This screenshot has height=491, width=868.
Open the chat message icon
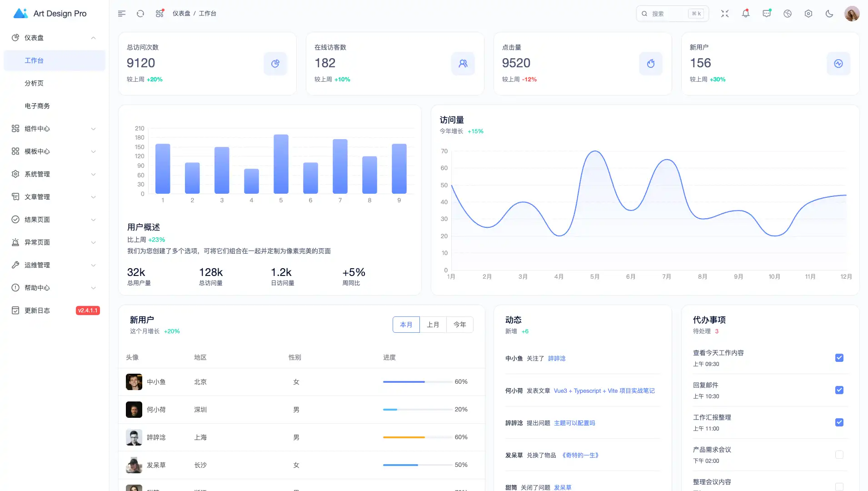click(x=767, y=14)
